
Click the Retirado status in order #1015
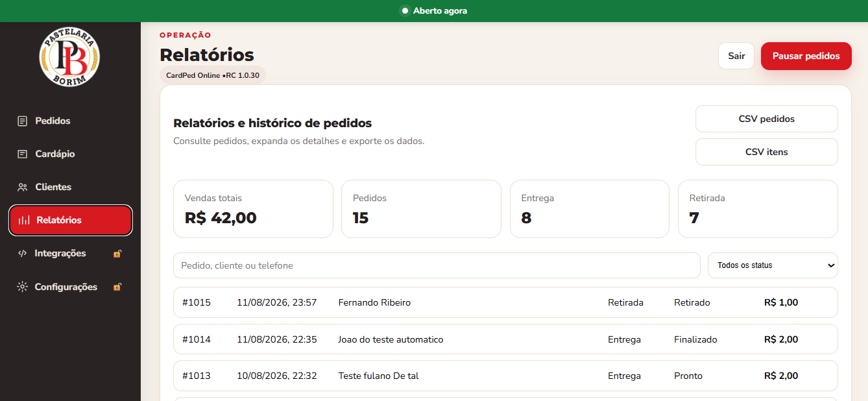point(692,302)
